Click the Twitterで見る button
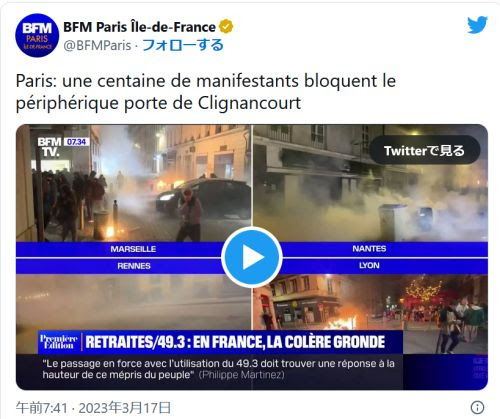 pyautogui.click(x=424, y=150)
